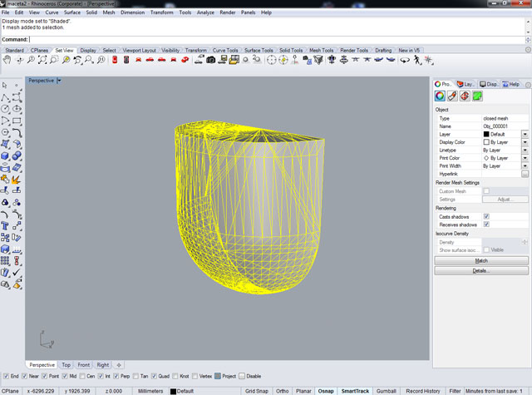This screenshot has height=395, width=532.
Task: Click the Explode tool icon
Action: [x=17, y=179]
